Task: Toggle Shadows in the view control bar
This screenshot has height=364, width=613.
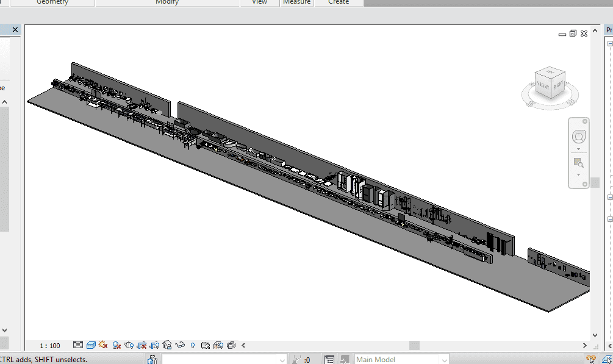Action: click(x=116, y=345)
